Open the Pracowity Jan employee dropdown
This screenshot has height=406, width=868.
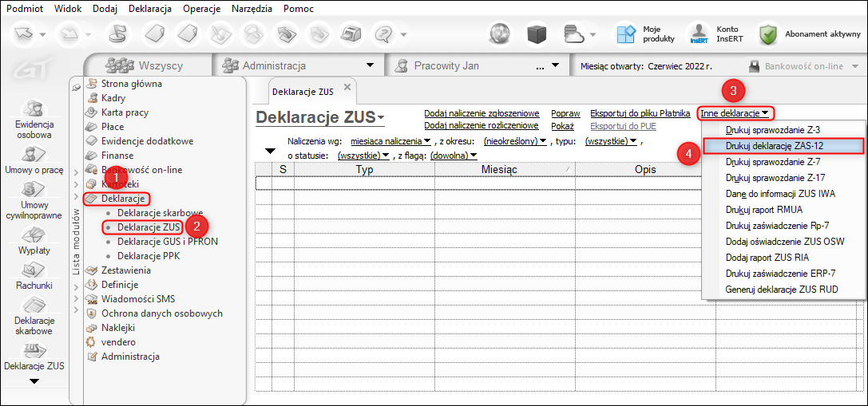pos(555,66)
